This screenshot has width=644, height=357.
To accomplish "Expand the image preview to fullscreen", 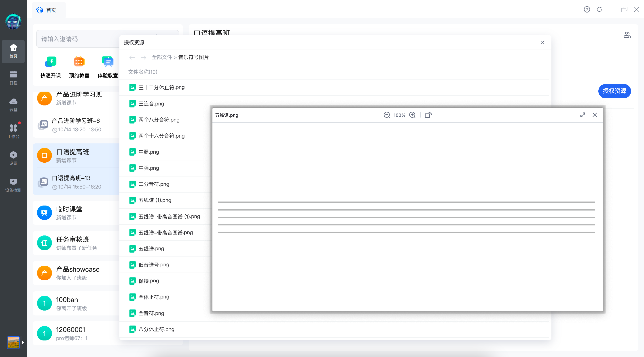I will pyautogui.click(x=583, y=115).
